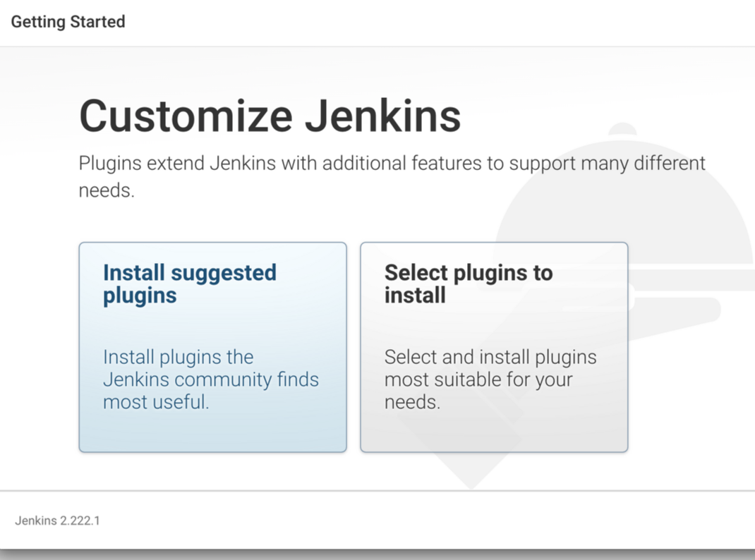Click 'Plugins extend Jenkins' description paragraph
The height and width of the screenshot is (560, 755).
(392, 176)
